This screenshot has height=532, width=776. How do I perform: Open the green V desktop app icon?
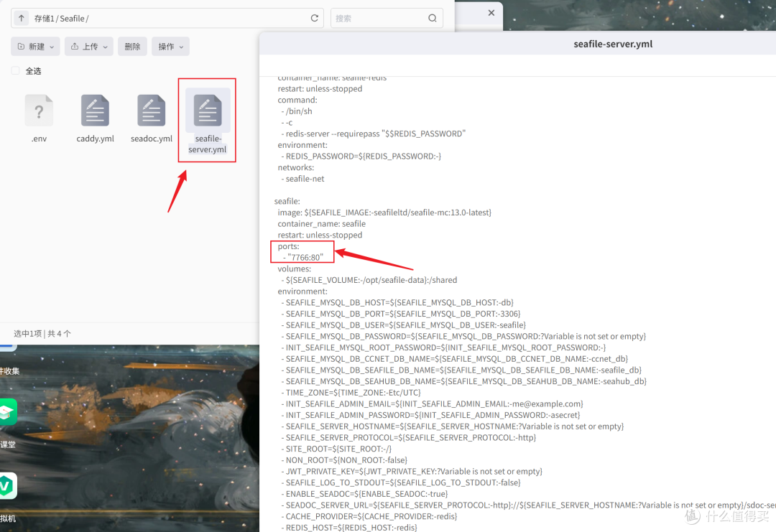coord(8,486)
